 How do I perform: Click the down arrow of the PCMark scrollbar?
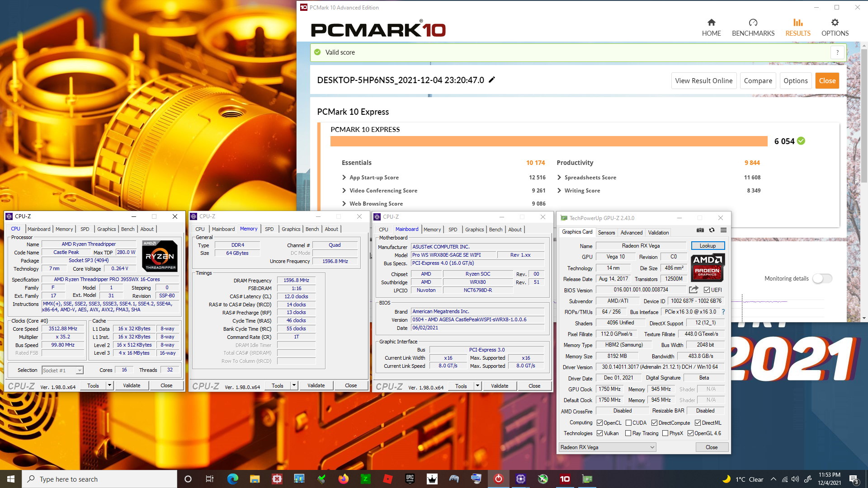coord(864,318)
